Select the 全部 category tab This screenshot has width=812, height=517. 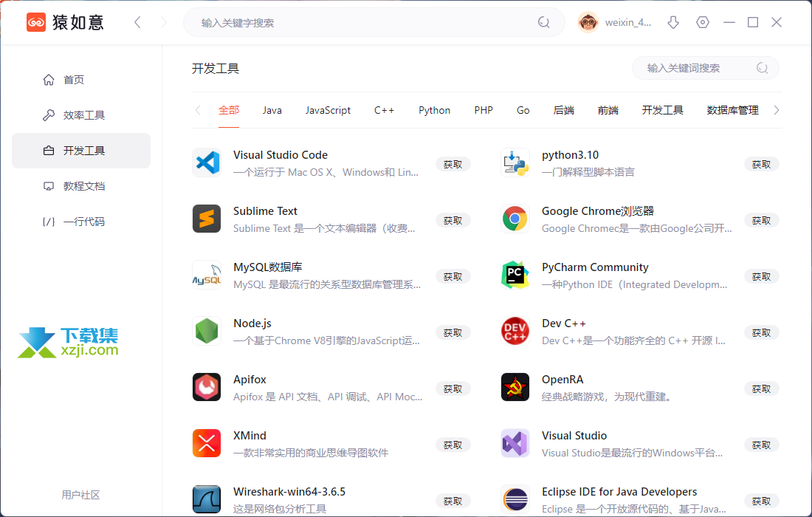pos(229,110)
